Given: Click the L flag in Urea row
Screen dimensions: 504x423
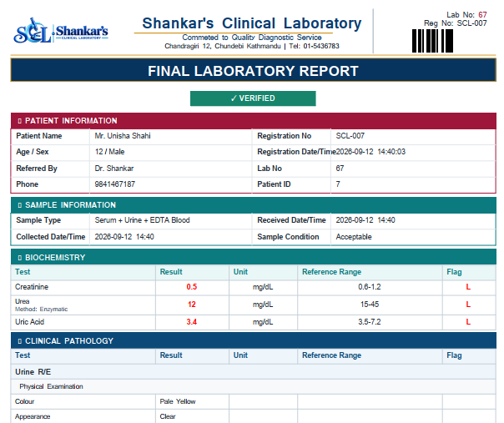Looking at the screenshot, I should (468, 305).
